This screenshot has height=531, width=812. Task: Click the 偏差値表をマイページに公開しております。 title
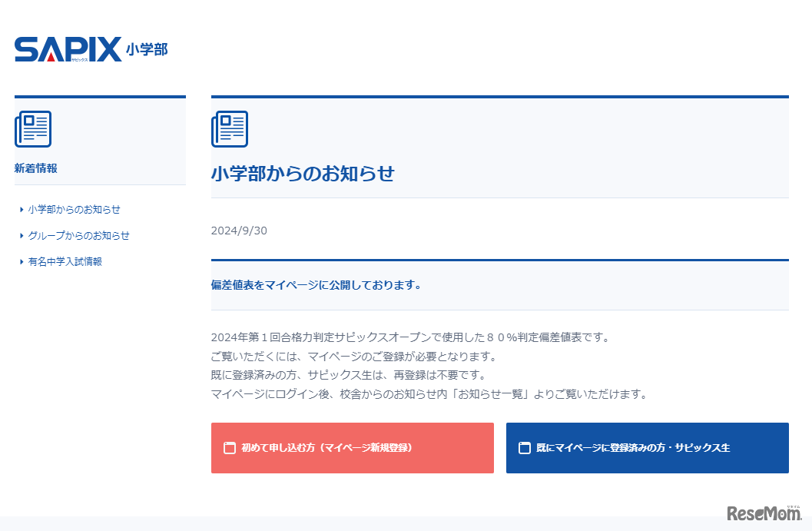coord(317,285)
